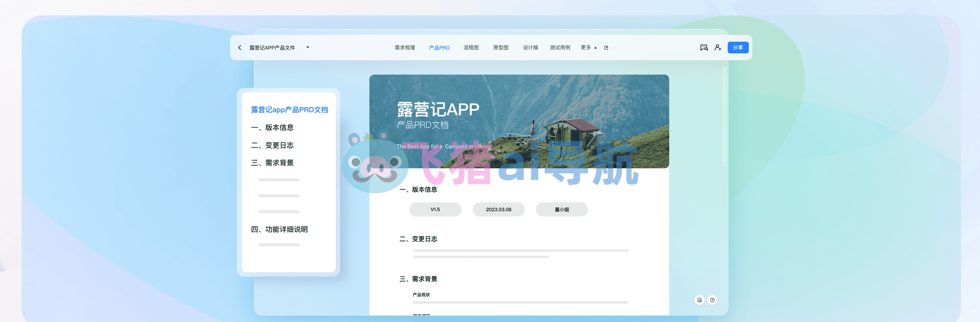Select the 原型图 tab
The image size is (980, 322).
click(x=501, y=48)
